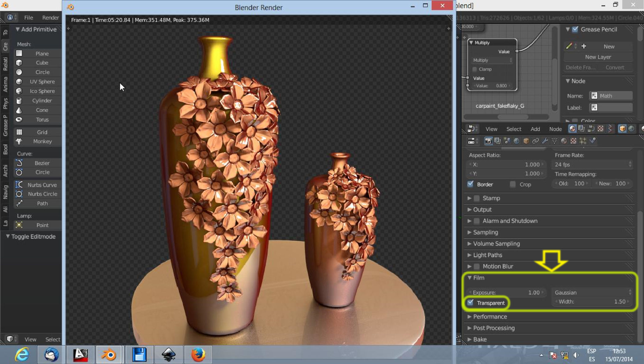Enable the Crop checkbox

pos(513,184)
